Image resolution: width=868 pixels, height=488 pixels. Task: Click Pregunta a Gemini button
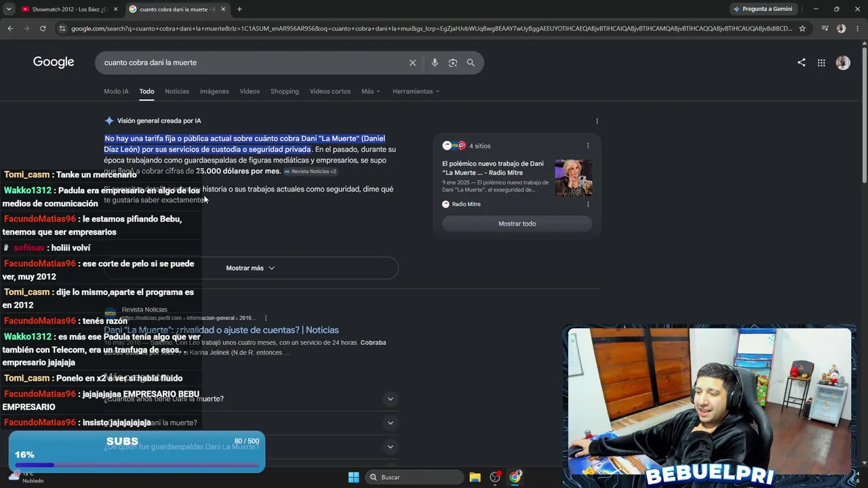point(763,9)
